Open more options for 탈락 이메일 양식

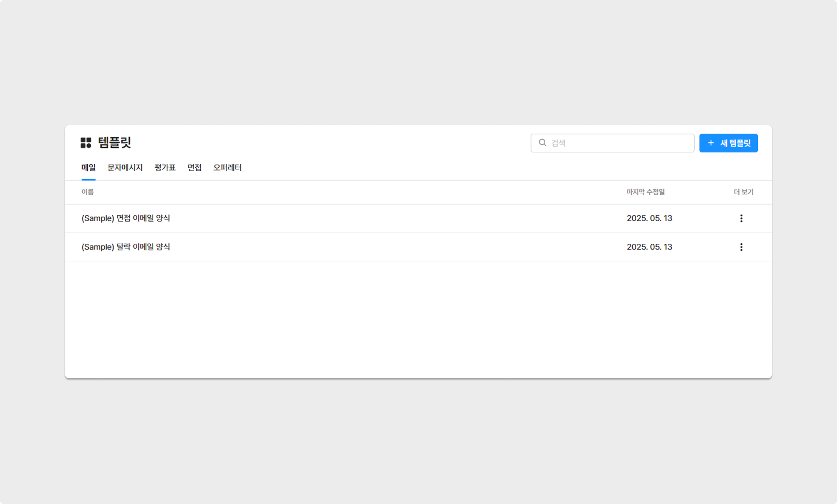pos(741,247)
